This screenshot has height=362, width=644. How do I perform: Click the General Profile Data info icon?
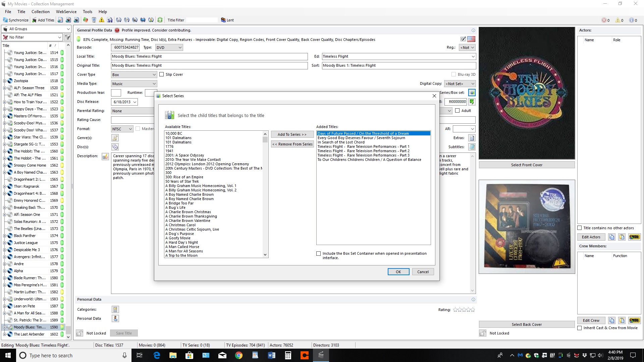click(x=473, y=30)
